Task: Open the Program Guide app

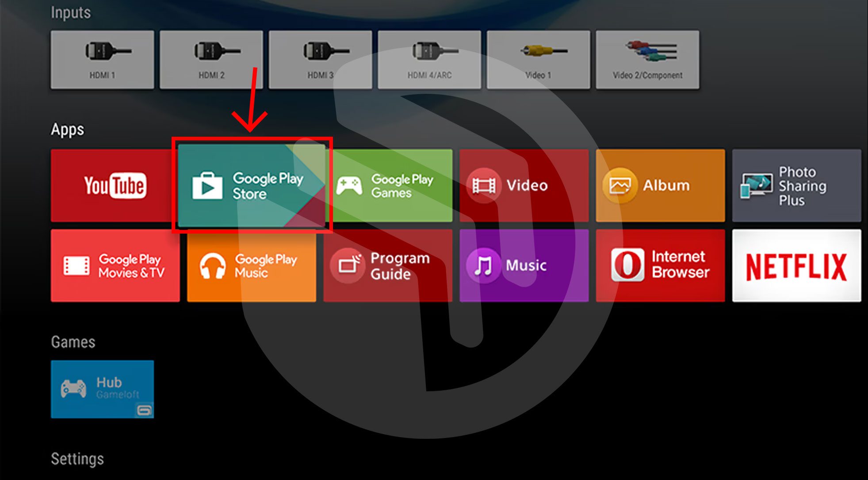Action: point(388,265)
